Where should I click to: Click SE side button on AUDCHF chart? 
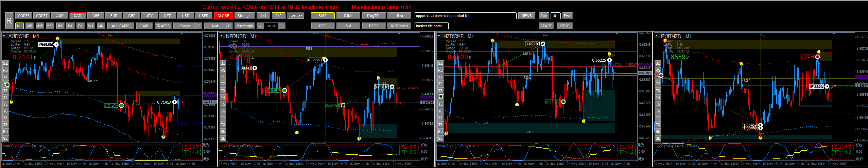(x=5, y=138)
